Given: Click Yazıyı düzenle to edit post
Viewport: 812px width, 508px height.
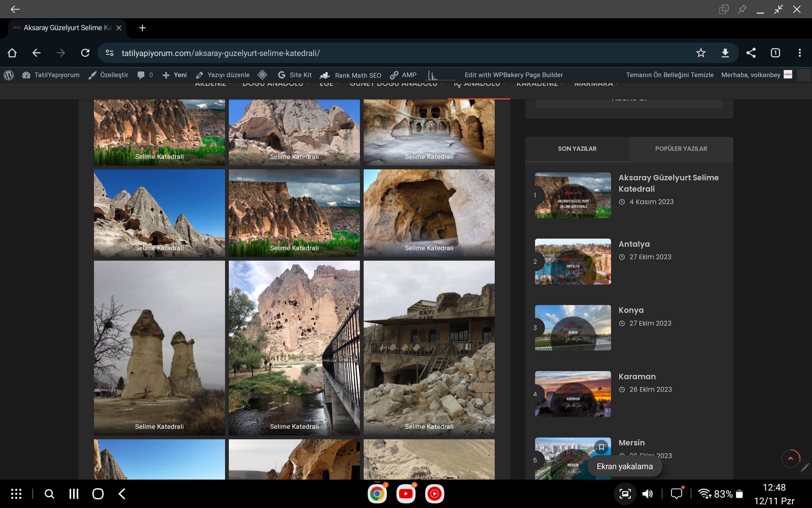Looking at the screenshot, I should [x=223, y=75].
